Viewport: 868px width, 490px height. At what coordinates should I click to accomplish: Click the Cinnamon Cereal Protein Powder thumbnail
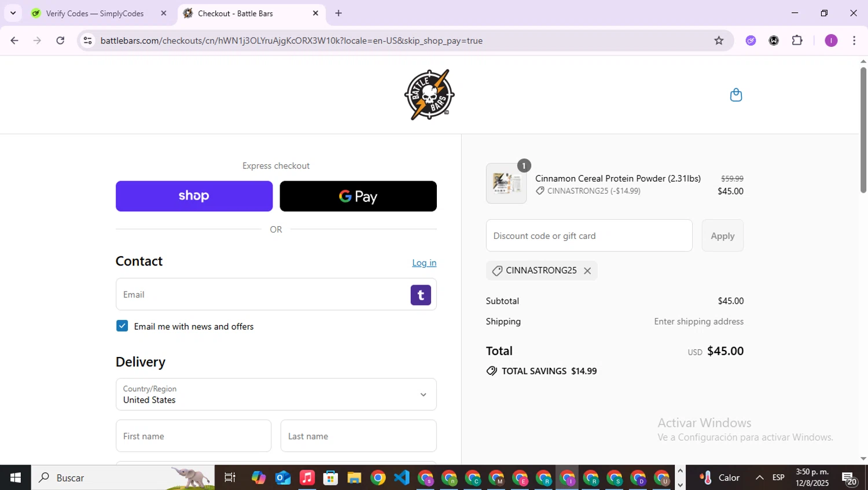point(506,183)
